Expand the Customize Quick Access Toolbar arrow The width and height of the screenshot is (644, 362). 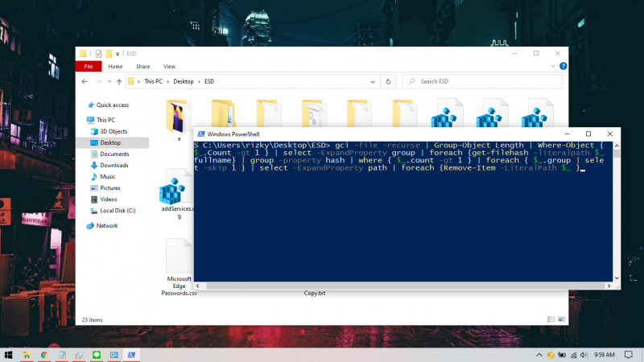coord(118,54)
